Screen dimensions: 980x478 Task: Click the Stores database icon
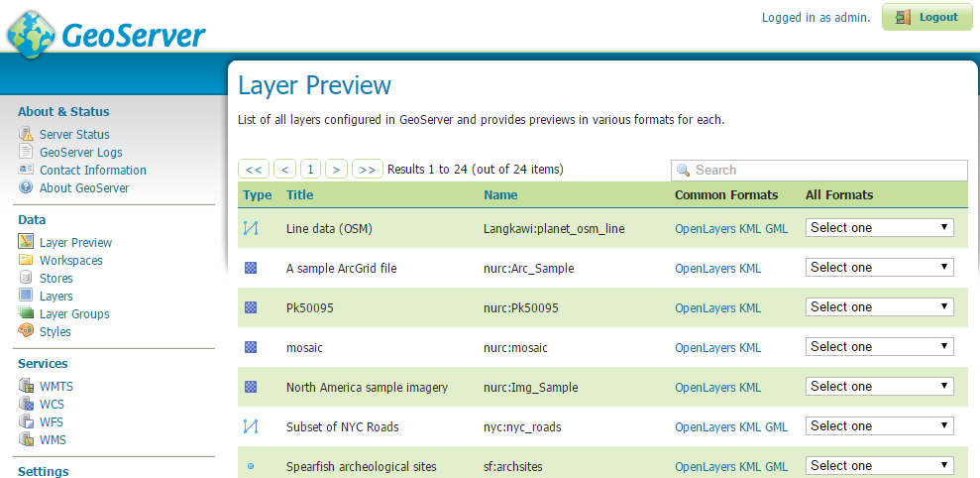click(x=26, y=277)
